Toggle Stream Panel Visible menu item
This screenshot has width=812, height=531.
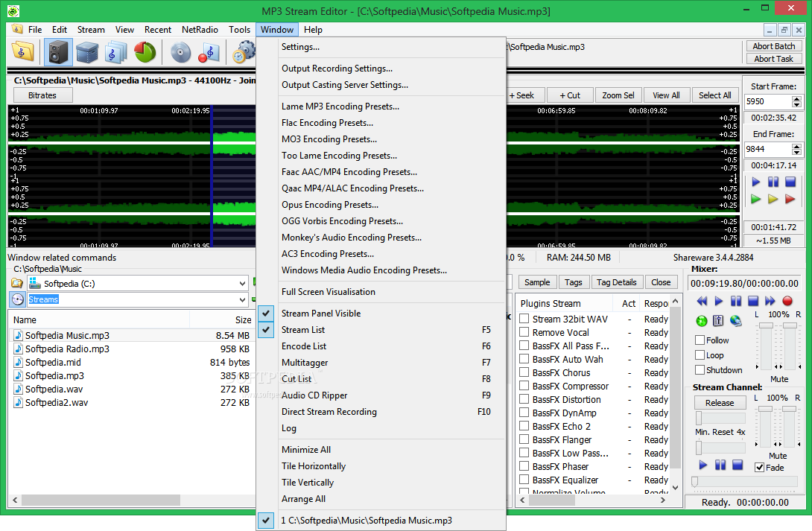point(381,313)
